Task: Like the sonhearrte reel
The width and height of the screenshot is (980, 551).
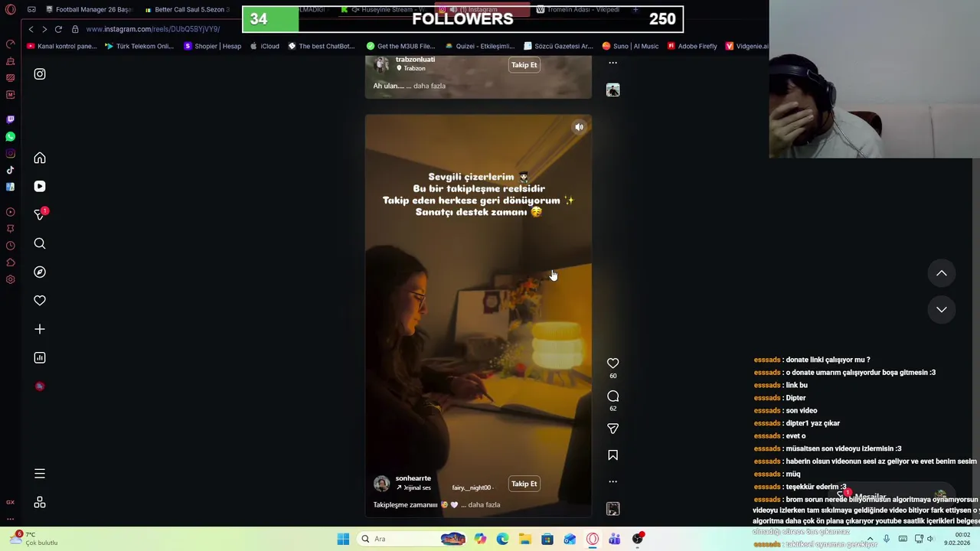Action: click(612, 364)
